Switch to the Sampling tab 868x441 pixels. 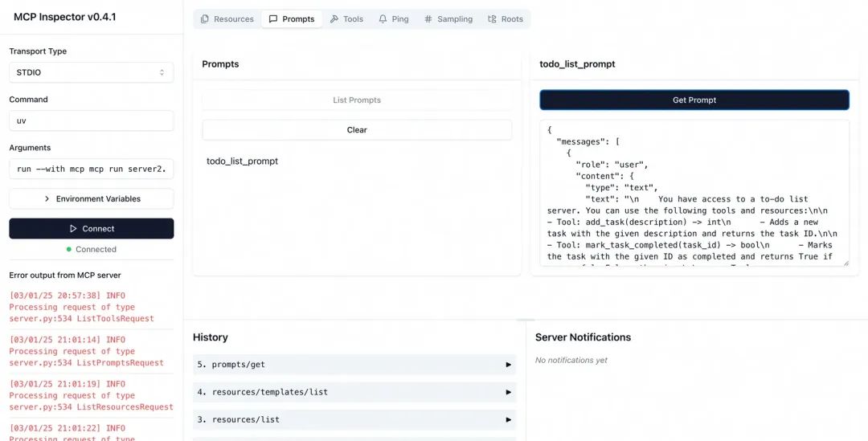[448, 19]
